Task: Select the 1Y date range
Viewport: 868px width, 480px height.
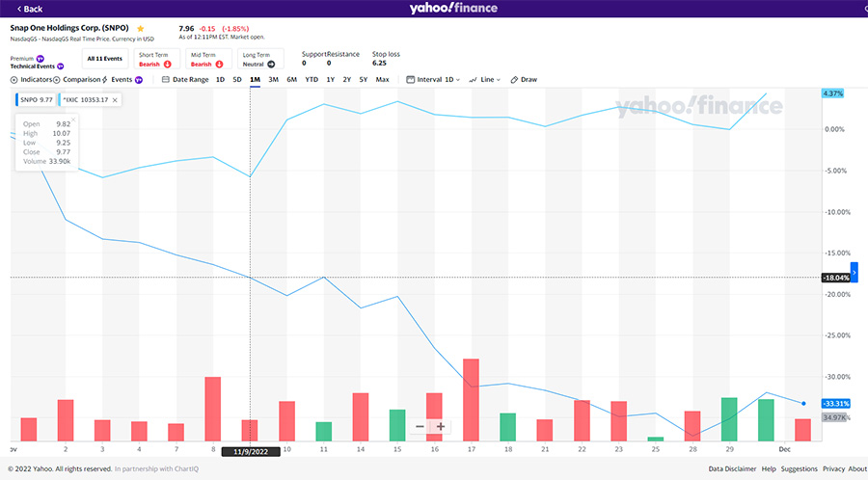Action: click(331, 80)
